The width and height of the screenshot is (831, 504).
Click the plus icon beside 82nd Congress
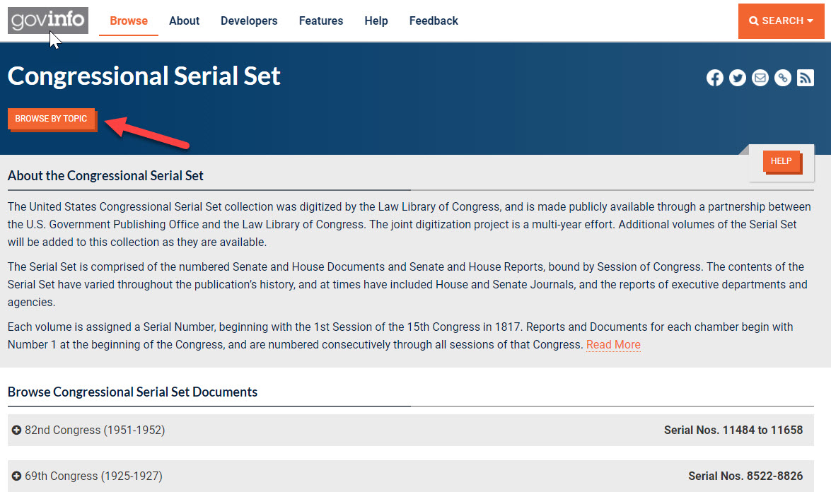(x=16, y=430)
